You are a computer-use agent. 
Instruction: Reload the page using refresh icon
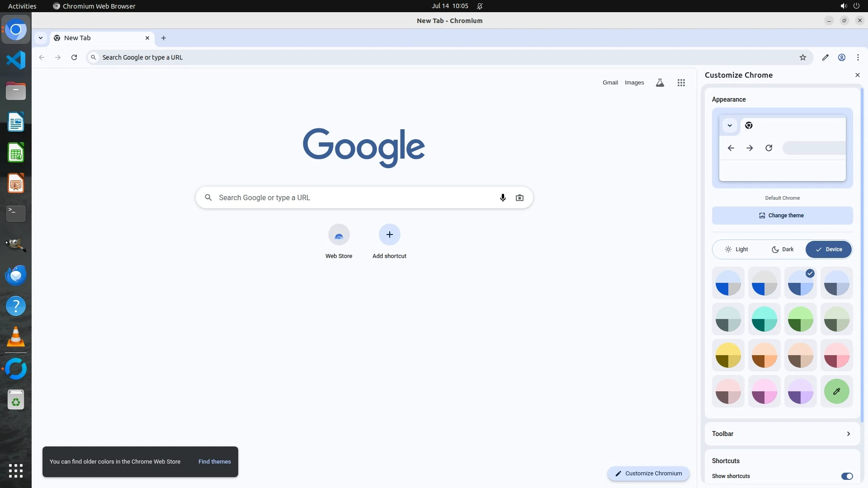pyautogui.click(x=74, y=57)
